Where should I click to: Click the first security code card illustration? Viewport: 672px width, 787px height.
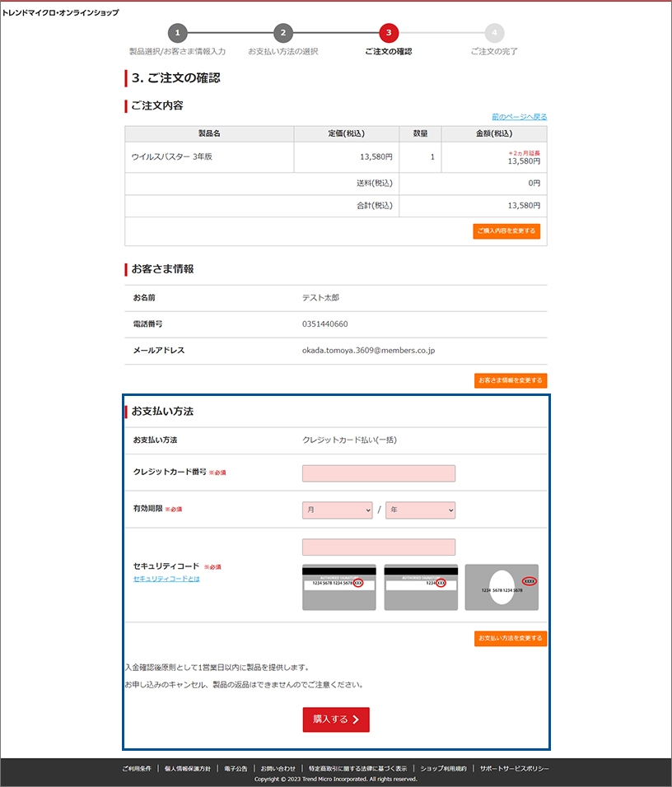[339, 587]
